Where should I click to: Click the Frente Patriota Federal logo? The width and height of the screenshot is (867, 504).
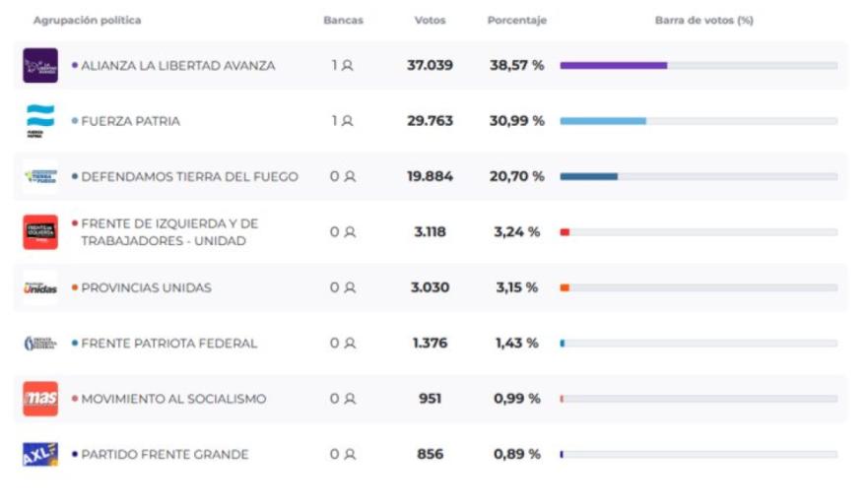tap(40, 344)
